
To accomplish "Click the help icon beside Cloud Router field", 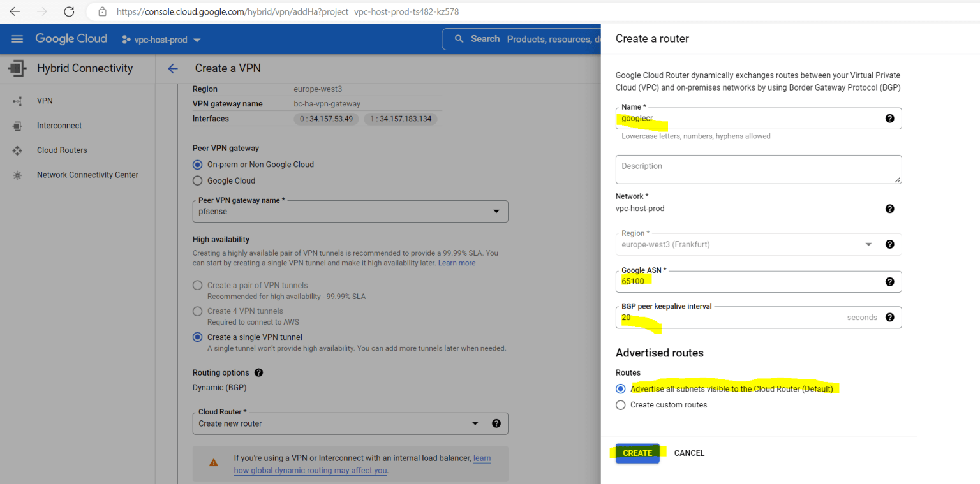I will [496, 423].
